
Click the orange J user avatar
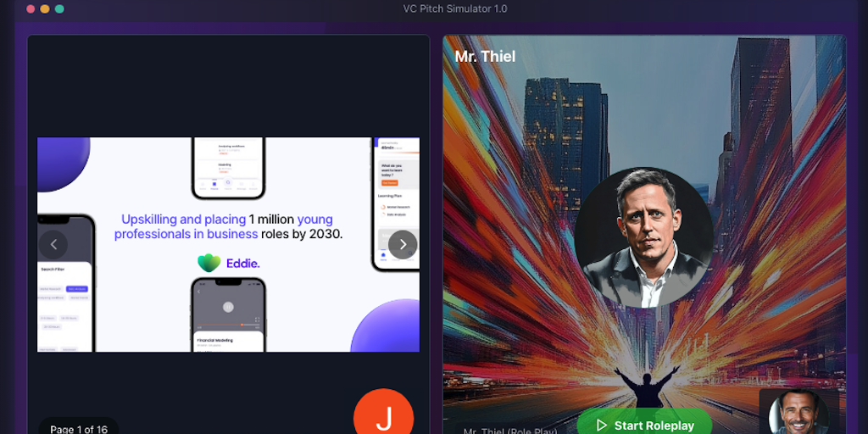[384, 411]
